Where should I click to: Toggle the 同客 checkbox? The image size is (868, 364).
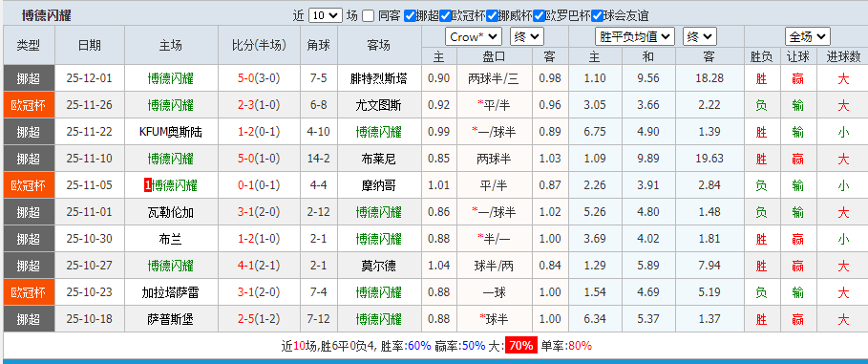369,16
